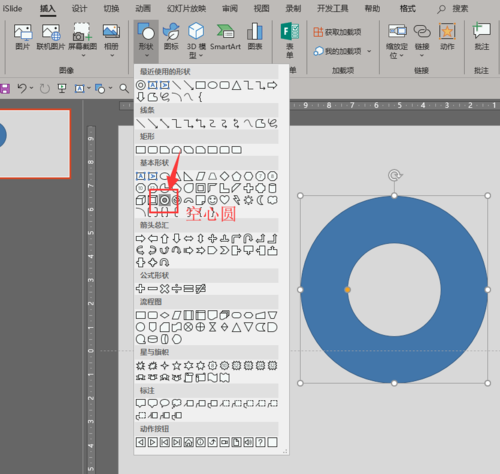Select the donut shape highlighted in red box

(164, 200)
